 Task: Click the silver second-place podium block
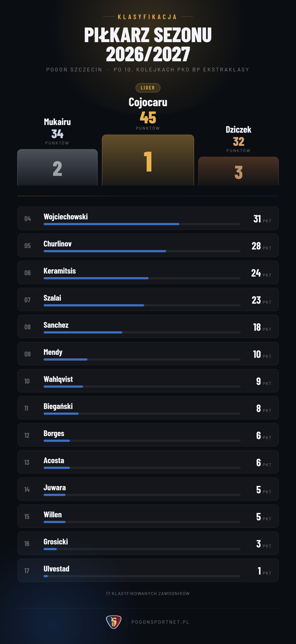pyautogui.click(x=57, y=167)
